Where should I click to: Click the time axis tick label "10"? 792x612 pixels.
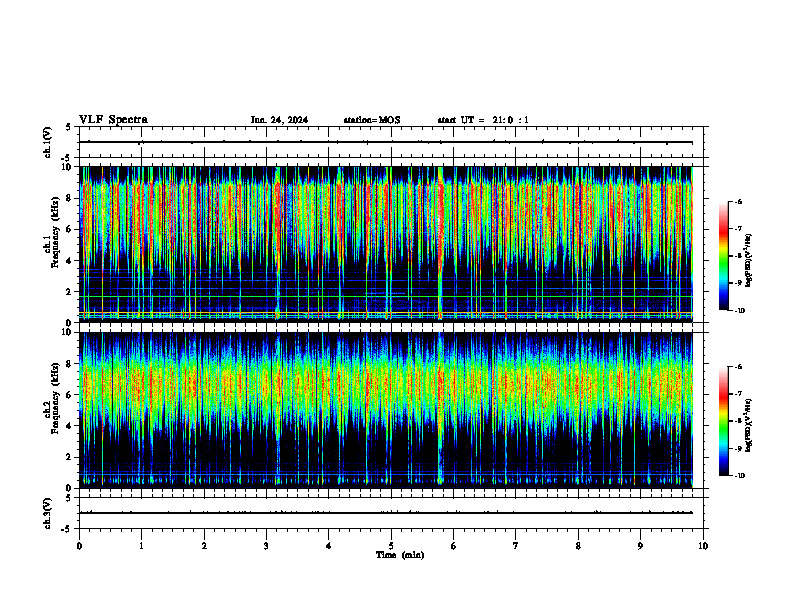click(x=703, y=546)
